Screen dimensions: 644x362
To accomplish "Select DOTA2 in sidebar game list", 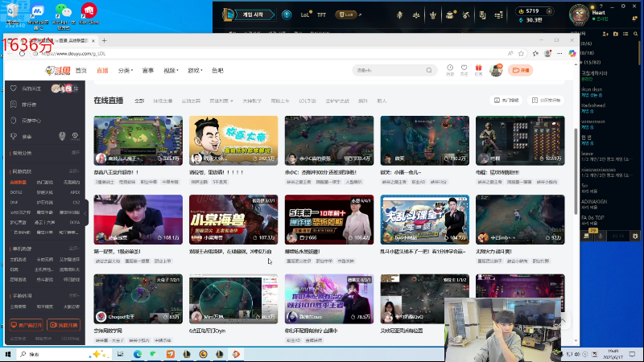I will 16,192.
